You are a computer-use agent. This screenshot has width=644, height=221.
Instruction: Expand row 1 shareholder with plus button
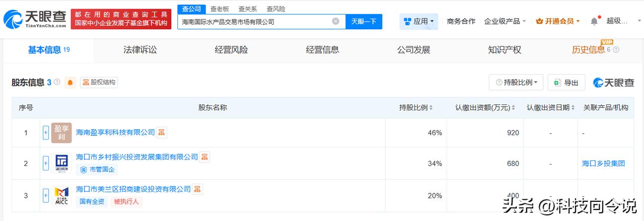coord(46,133)
